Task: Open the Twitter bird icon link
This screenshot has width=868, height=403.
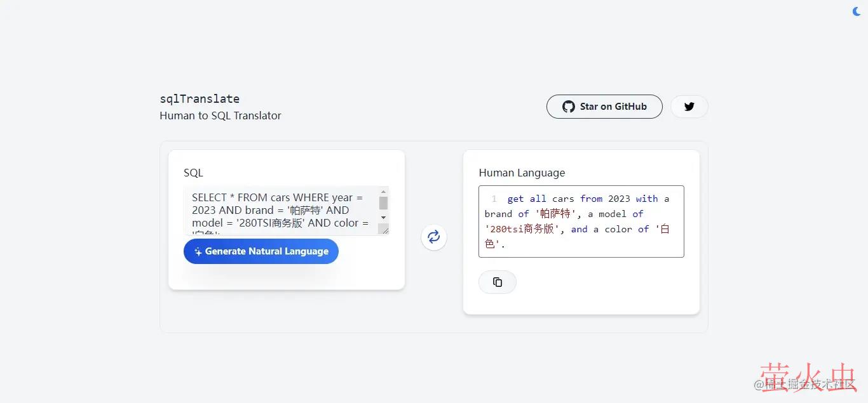Action: click(689, 107)
